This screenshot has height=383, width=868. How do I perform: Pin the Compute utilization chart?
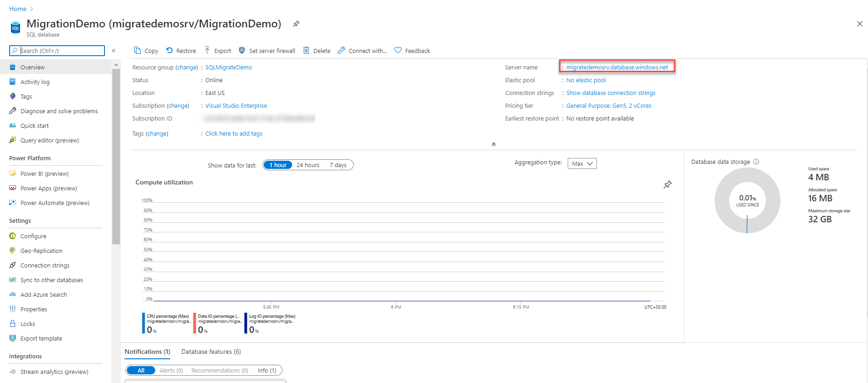[667, 184]
